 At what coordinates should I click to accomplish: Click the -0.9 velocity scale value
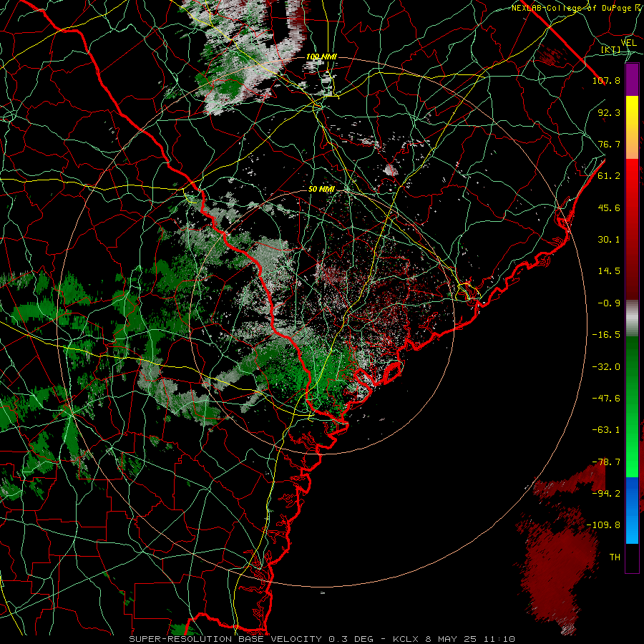pos(609,303)
